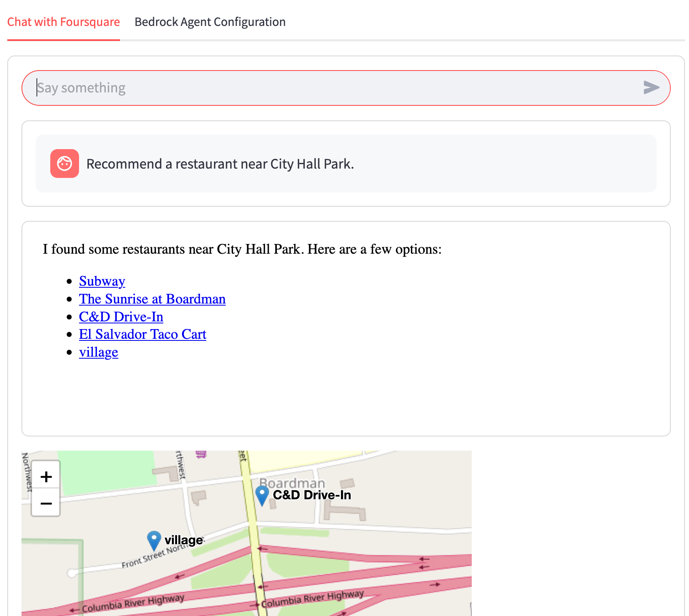The height and width of the screenshot is (616, 689).
Task: Click the 'I found some restaurants' response text
Action: 242,249
